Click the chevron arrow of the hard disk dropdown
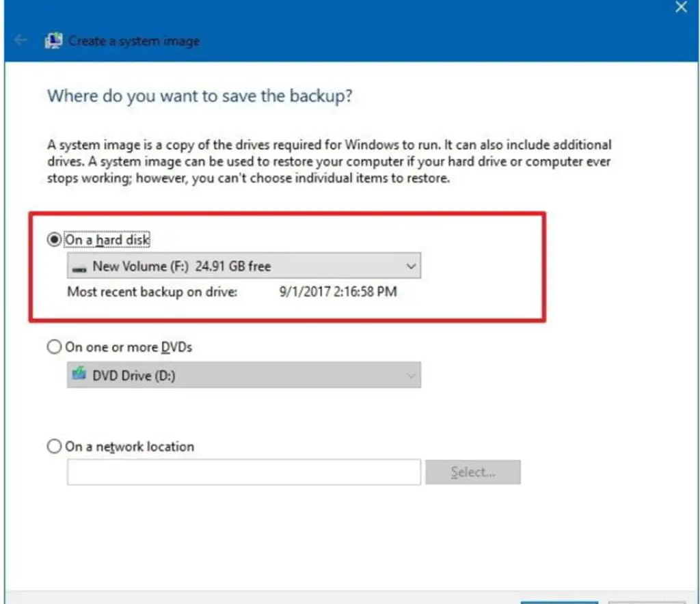This screenshot has height=604, width=700. pyautogui.click(x=410, y=266)
